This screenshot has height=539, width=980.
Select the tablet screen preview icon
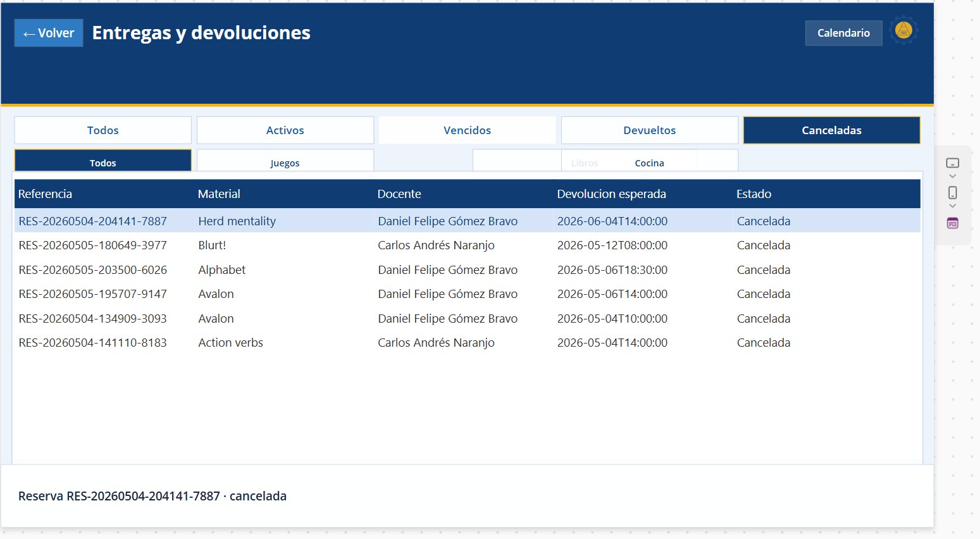click(952, 163)
